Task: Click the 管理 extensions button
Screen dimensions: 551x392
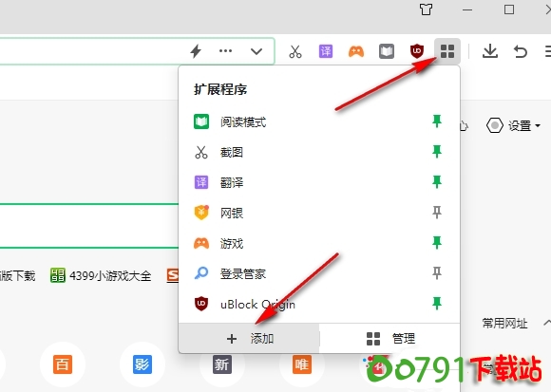Action: point(389,338)
